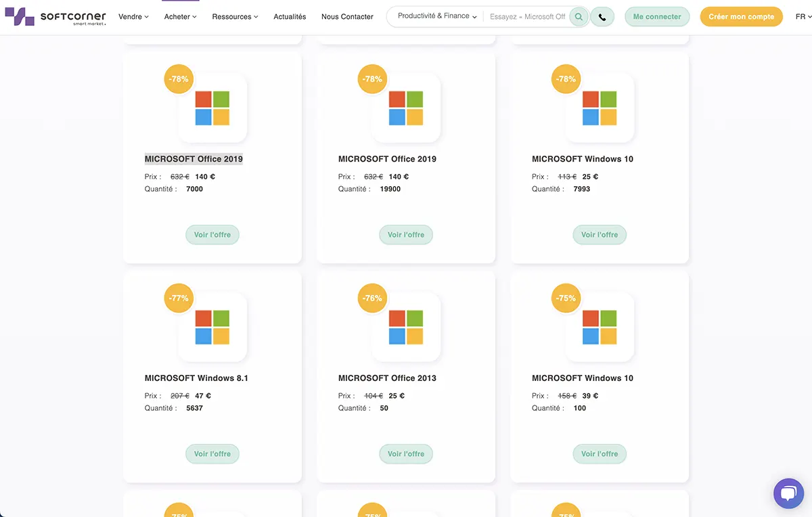Click Microsoft logo on Windows 10 39 € card
The image size is (812, 517).
point(600,328)
